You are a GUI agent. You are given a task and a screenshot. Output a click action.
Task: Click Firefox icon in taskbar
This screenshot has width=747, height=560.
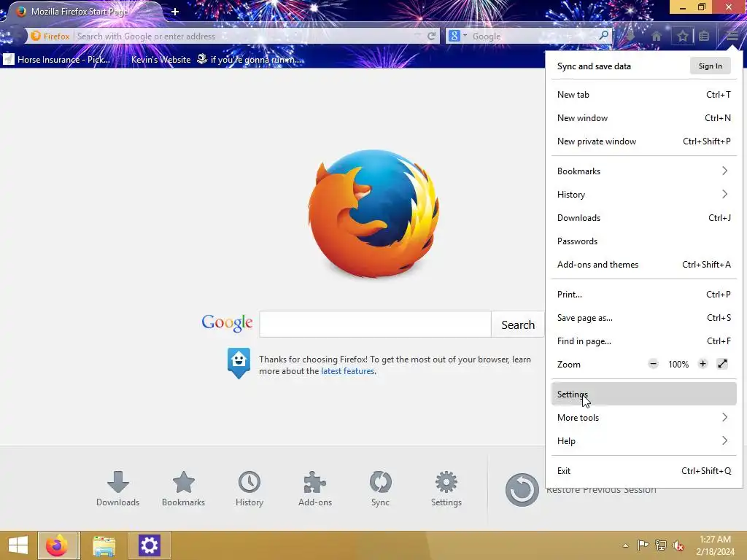coord(57,545)
